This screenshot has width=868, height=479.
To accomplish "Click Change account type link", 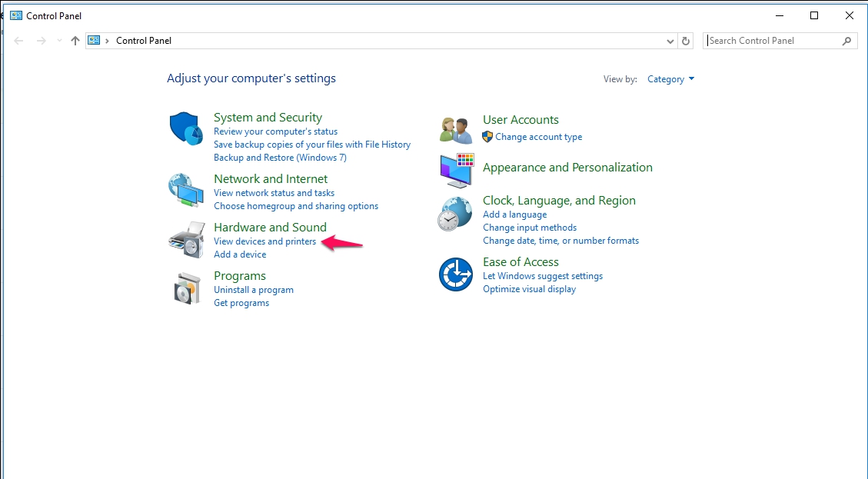I will coord(539,137).
